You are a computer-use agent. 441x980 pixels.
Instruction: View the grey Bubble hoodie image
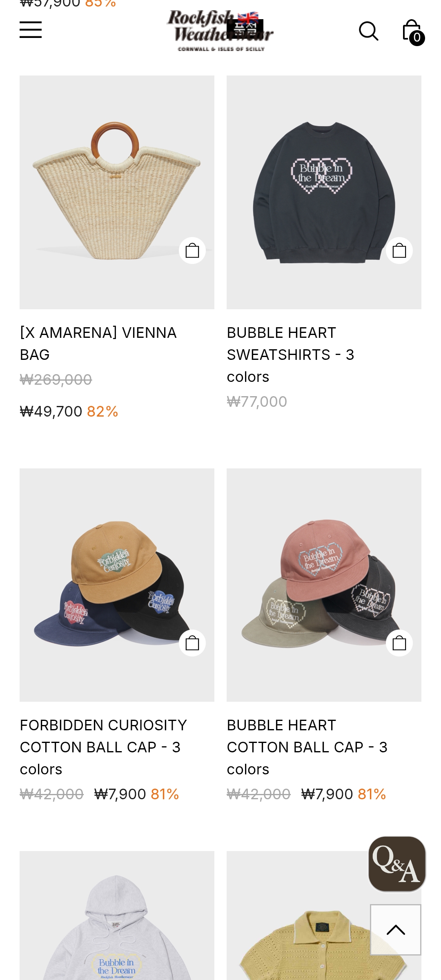tap(117, 916)
